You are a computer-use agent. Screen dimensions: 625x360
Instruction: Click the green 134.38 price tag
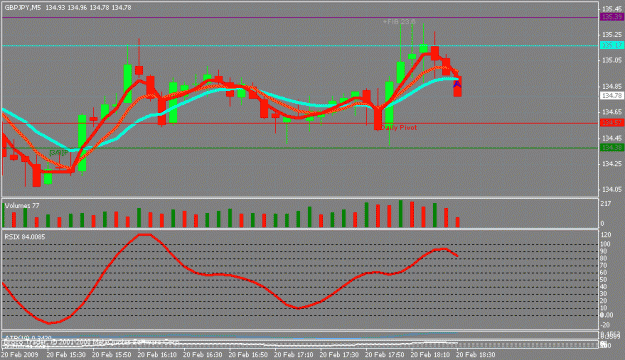click(612, 148)
